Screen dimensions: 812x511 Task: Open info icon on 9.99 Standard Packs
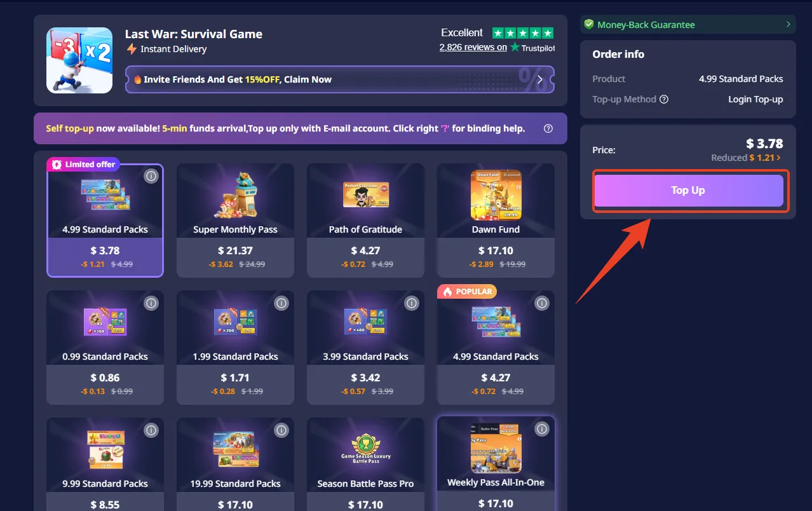coord(151,430)
